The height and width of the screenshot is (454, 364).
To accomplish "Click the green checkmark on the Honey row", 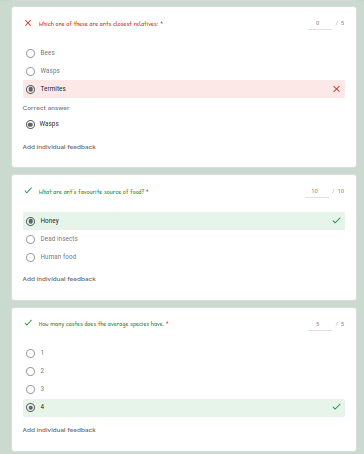I will [336, 221].
